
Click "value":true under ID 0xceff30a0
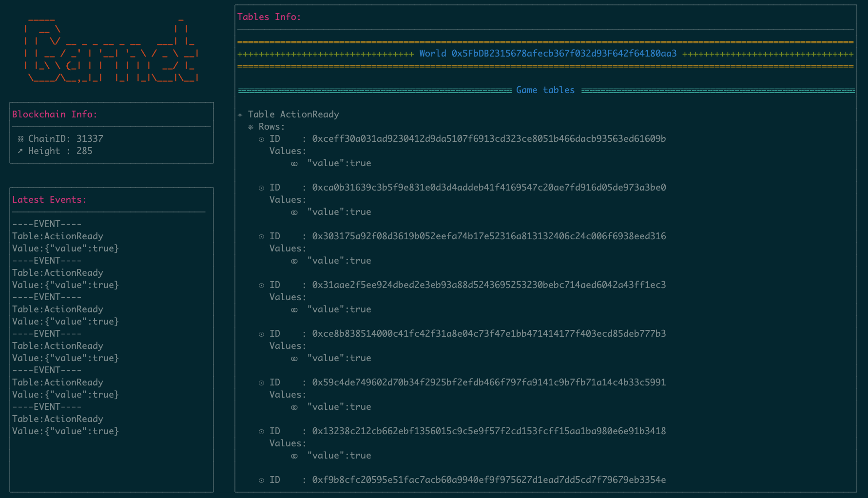click(339, 163)
